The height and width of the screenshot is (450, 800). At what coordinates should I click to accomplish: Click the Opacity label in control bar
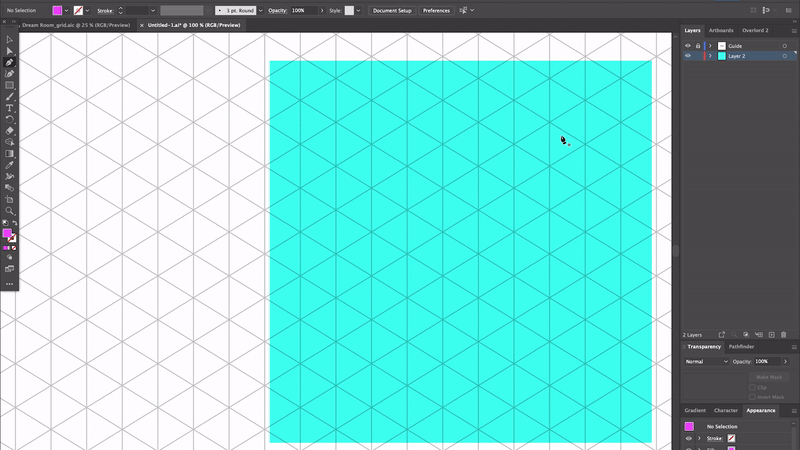(x=278, y=11)
